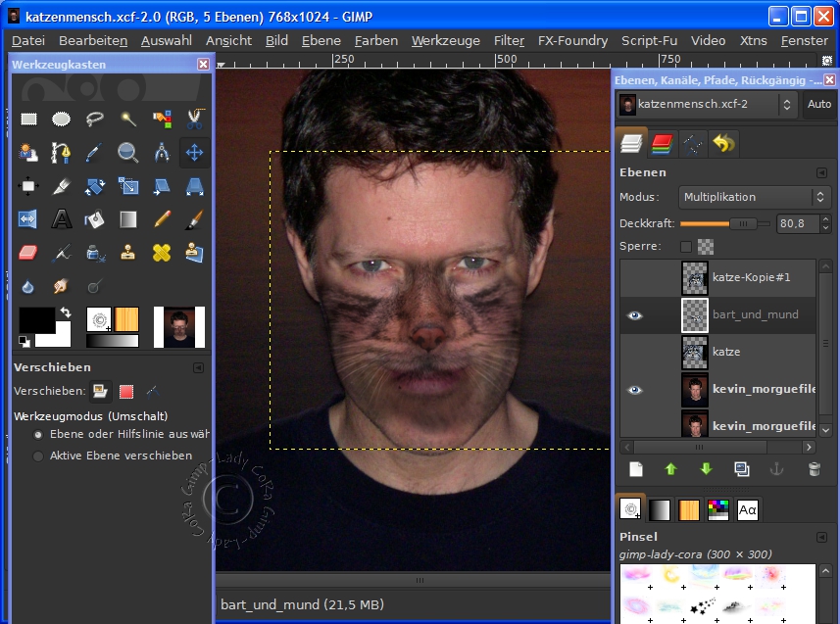Activate the Fuzzy Select magic wand

[x=128, y=119]
